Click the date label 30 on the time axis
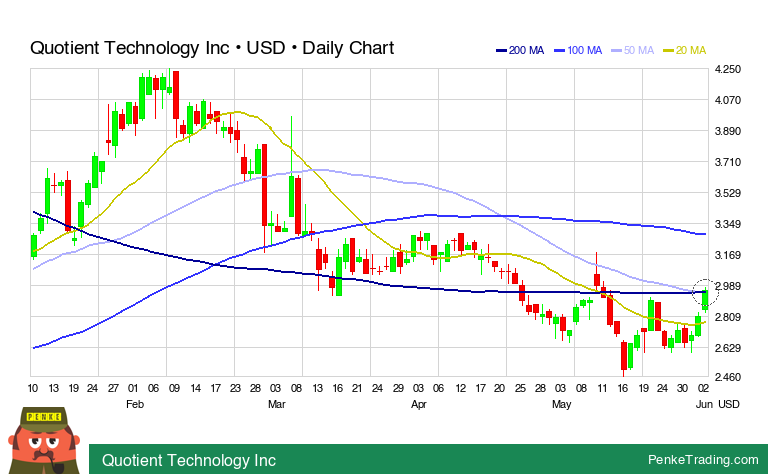 click(x=682, y=388)
